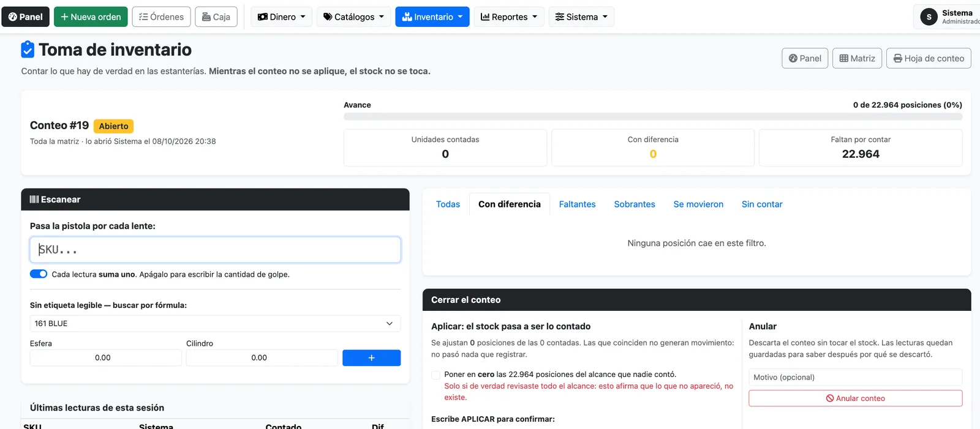Image resolution: width=980 pixels, height=429 pixels.
Task: Switch to the Se movieron tab
Action: pos(698,204)
